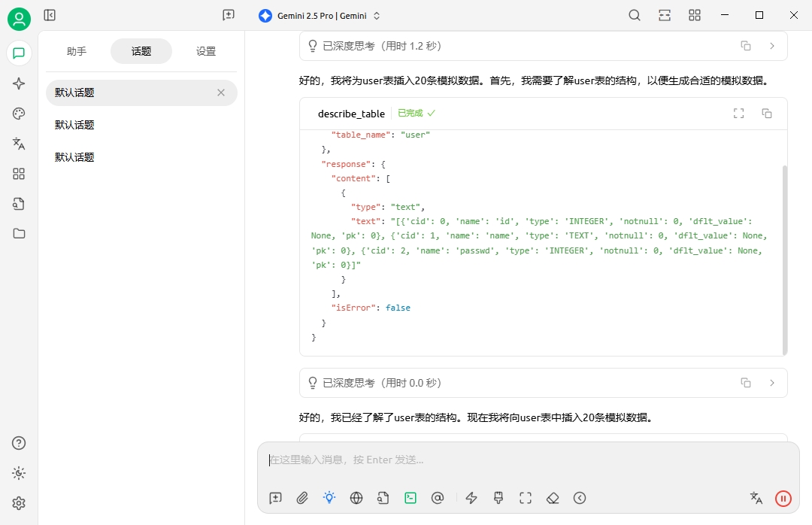Screen dimensions: 812x525
Task: Expand describe_table result to fullscreen
Action: (x=739, y=114)
